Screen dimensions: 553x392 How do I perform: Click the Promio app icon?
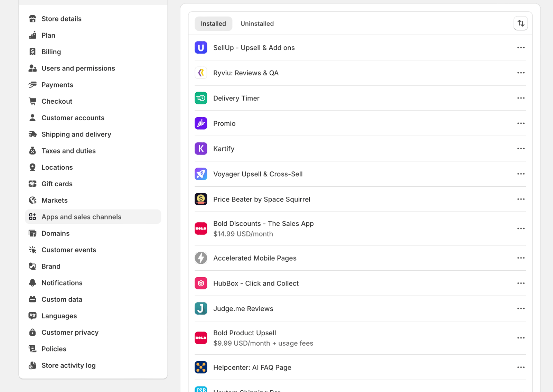(201, 123)
